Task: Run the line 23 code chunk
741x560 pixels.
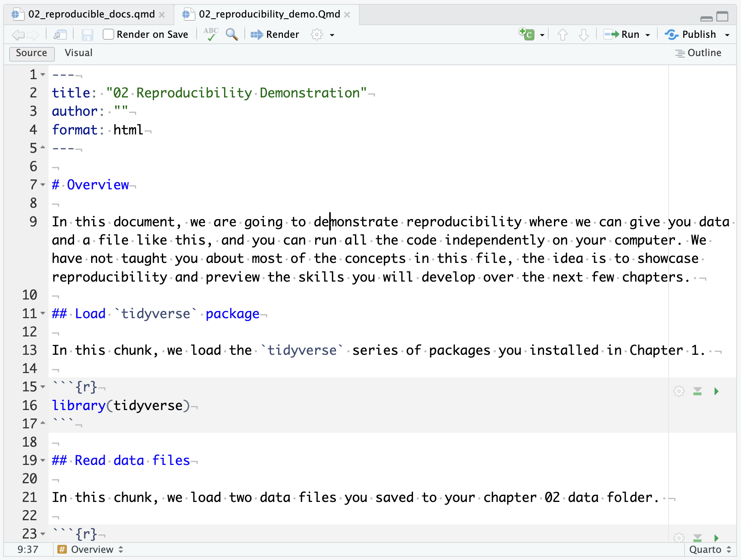Action: [716, 538]
